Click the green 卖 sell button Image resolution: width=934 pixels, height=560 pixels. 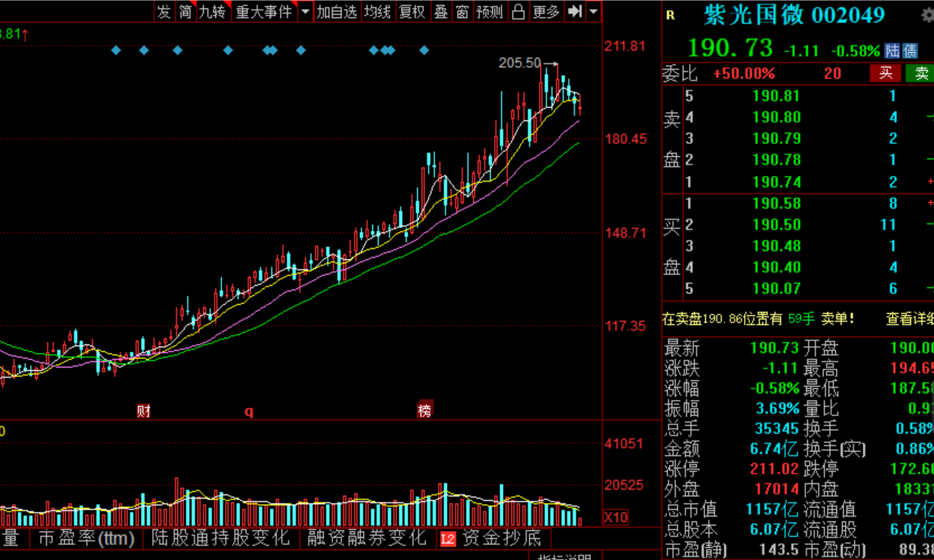click(x=921, y=73)
